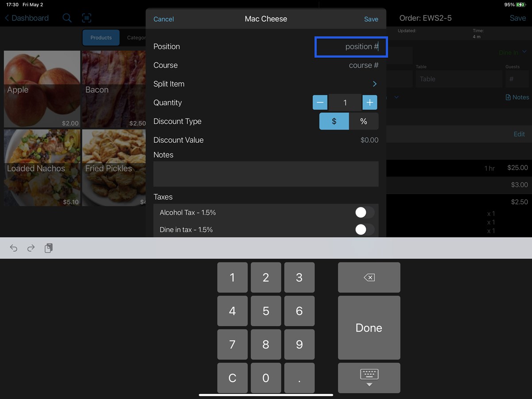
Task: Switch to the Categories tab
Action: click(136, 38)
